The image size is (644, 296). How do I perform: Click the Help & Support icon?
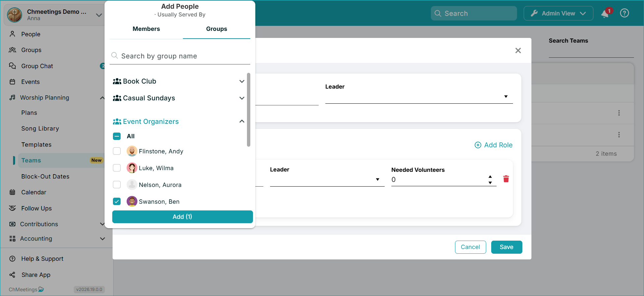(x=12, y=259)
